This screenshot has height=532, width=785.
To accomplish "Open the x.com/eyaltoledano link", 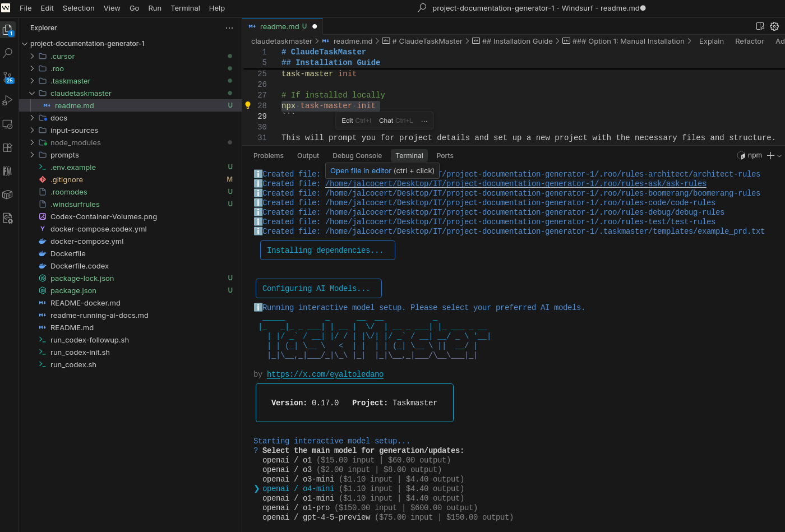I will coord(325,374).
